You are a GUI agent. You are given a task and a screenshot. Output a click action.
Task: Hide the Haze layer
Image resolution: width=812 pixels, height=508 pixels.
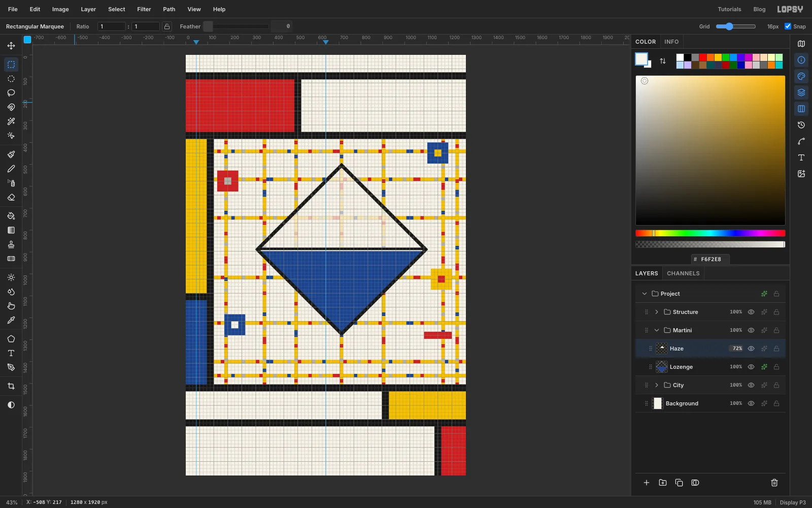[x=751, y=348]
